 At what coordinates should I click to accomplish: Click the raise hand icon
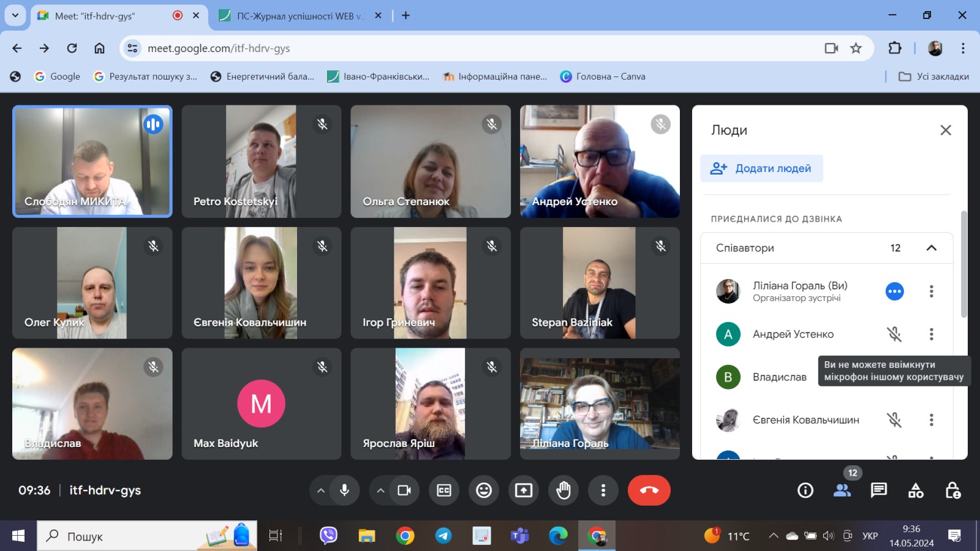(563, 490)
